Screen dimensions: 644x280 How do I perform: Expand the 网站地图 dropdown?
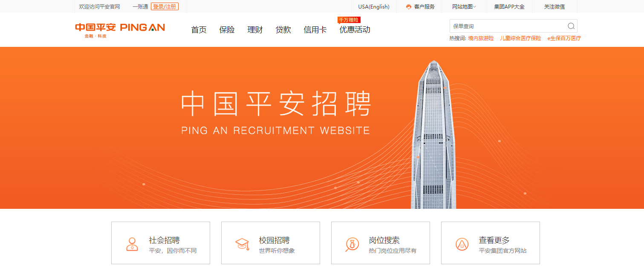click(464, 6)
